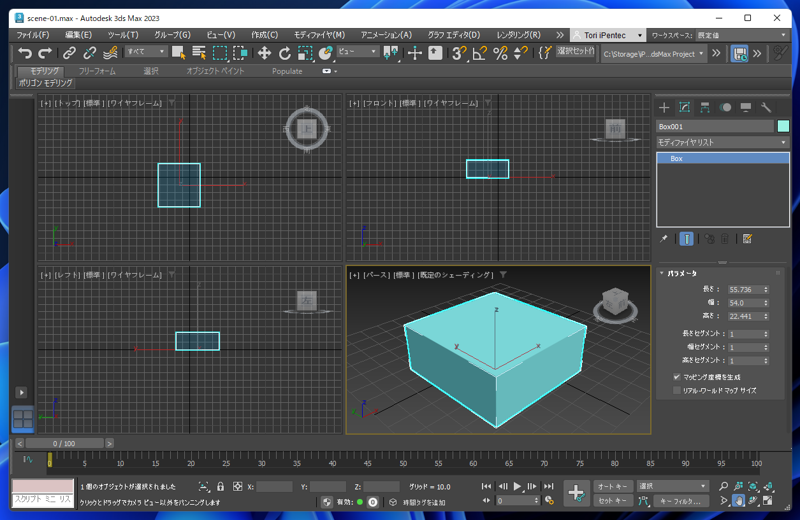Open the project path C:\Storage dropdown
The height and width of the screenshot is (520, 800).
click(654, 54)
